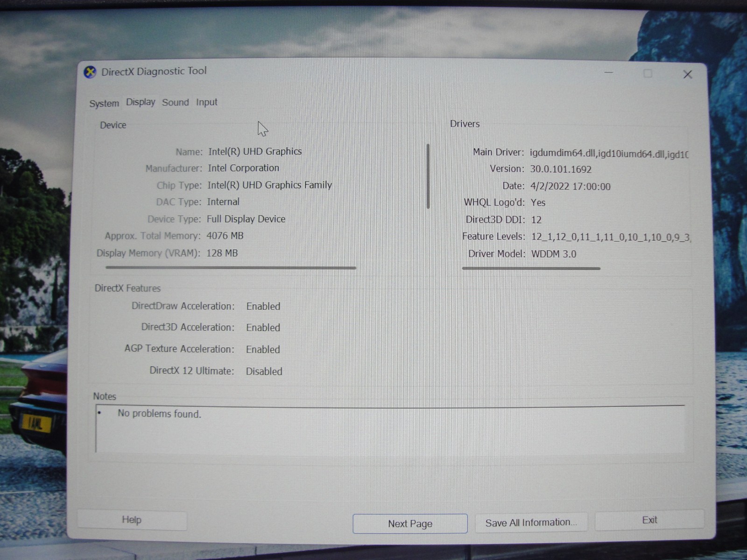This screenshot has height=560, width=747.
Task: Click Save All Information button
Action: [x=531, y=523]
